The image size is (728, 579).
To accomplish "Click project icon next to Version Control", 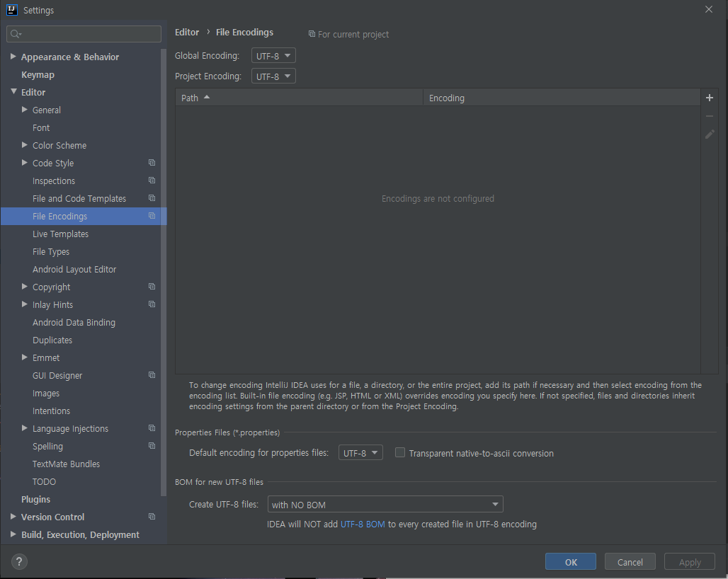I will (152, 517).
